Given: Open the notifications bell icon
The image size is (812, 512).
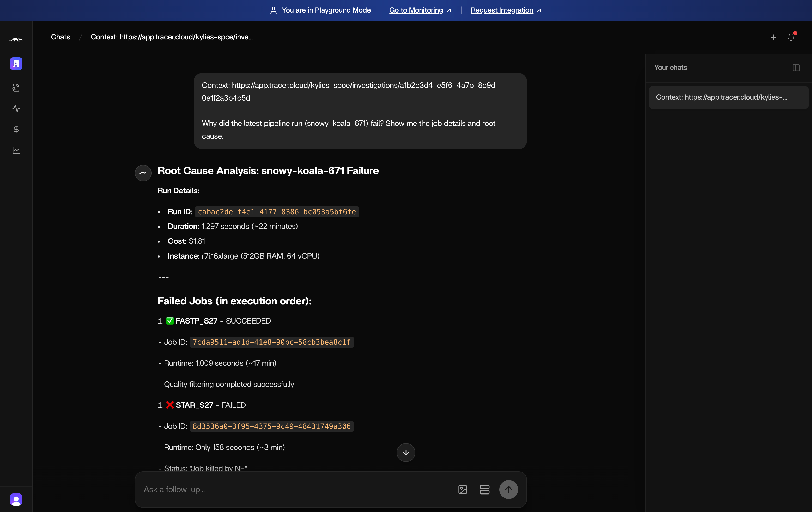Looking at the screenshot, I should click(x=791, y=37).
